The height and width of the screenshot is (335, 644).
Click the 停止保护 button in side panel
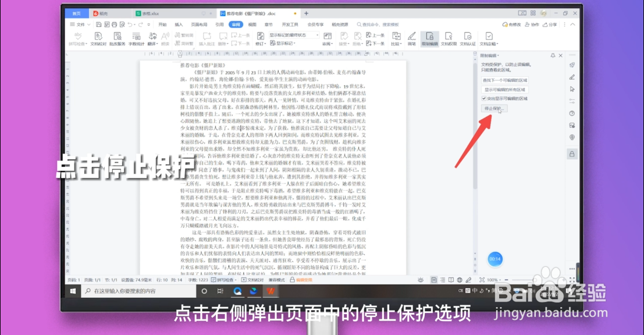(x=494, y=108)
